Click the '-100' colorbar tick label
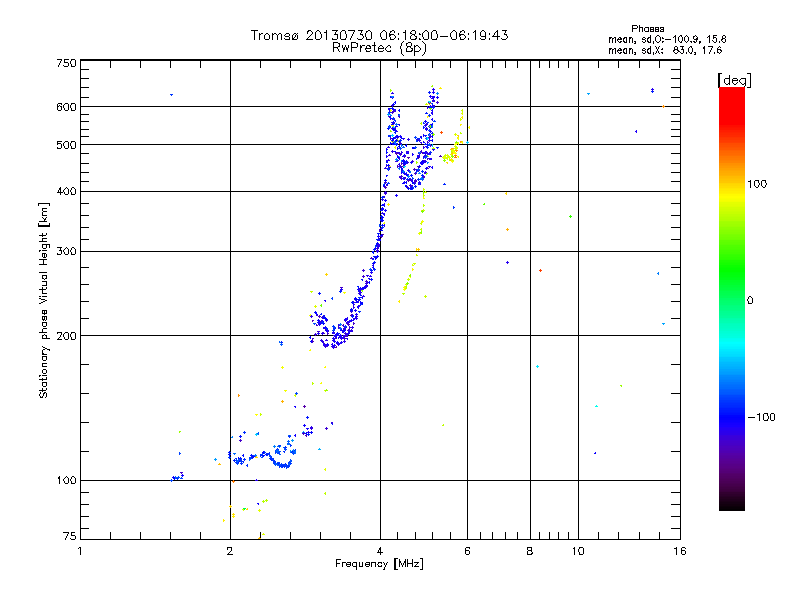Screen dimensions: 800x600 click(761, 417)
